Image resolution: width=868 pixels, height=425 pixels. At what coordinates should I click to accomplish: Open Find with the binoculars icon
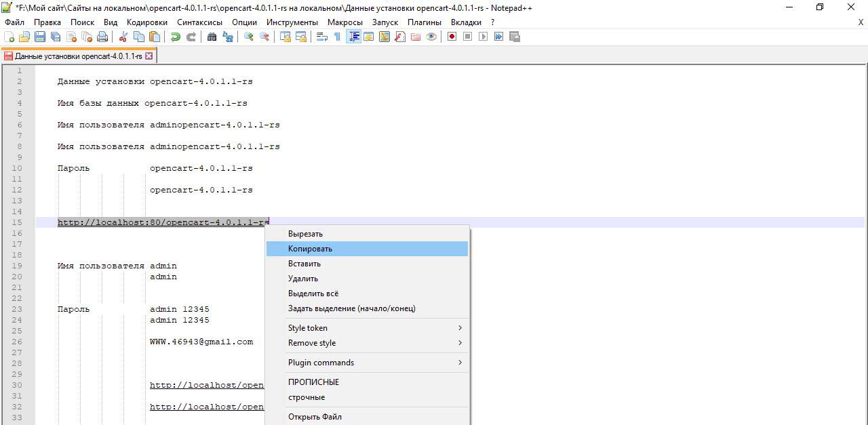tap(212, 37)
